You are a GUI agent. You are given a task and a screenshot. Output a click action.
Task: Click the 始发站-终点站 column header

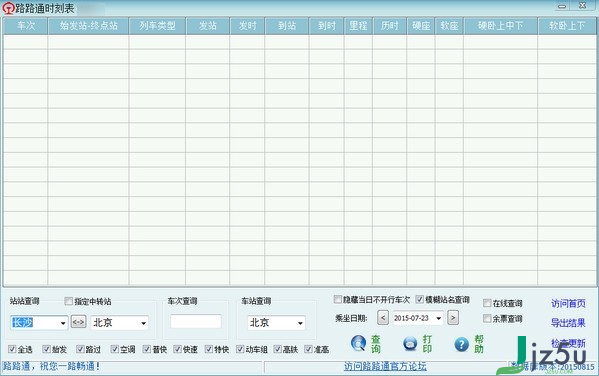pyautogui.click(x=88, y=26)
